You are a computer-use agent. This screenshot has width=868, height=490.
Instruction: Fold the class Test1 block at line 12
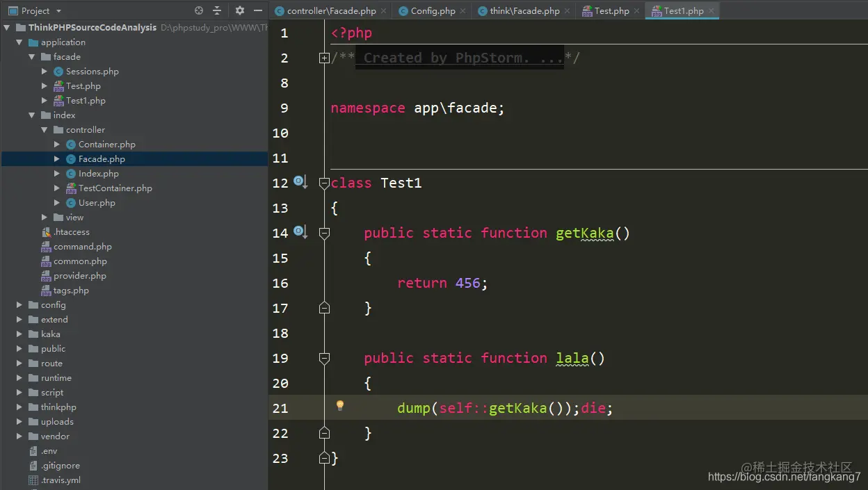pyautogui.click(x=324, y=183)
